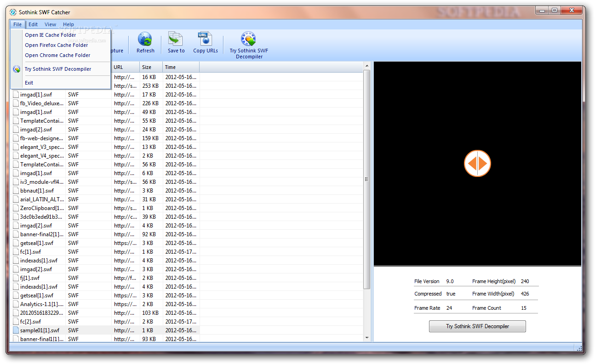Image resolution: width=595 pixels, height=364 pixels.
Task: Open the Help menu
Action: (x=69, y=24)
